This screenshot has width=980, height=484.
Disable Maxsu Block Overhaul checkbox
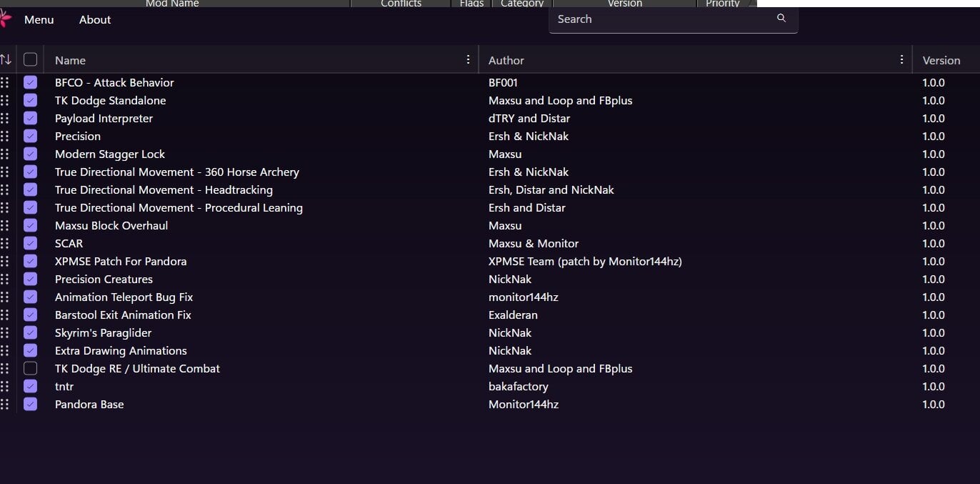point(30,225)
